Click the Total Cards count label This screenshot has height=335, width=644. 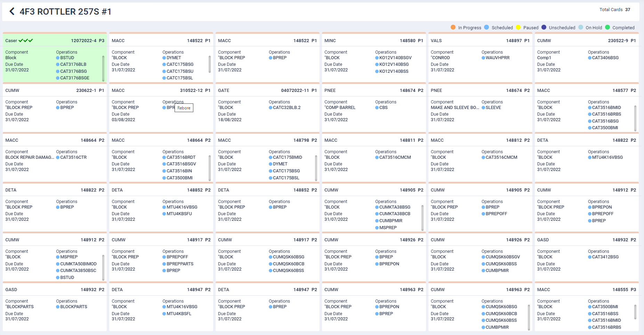614,10
